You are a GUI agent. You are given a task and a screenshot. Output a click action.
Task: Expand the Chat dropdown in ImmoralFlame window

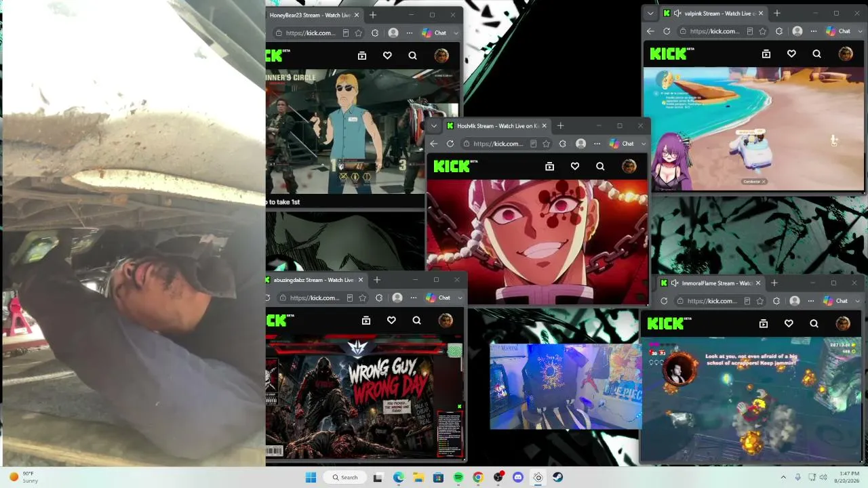click(x=857, y=301)
